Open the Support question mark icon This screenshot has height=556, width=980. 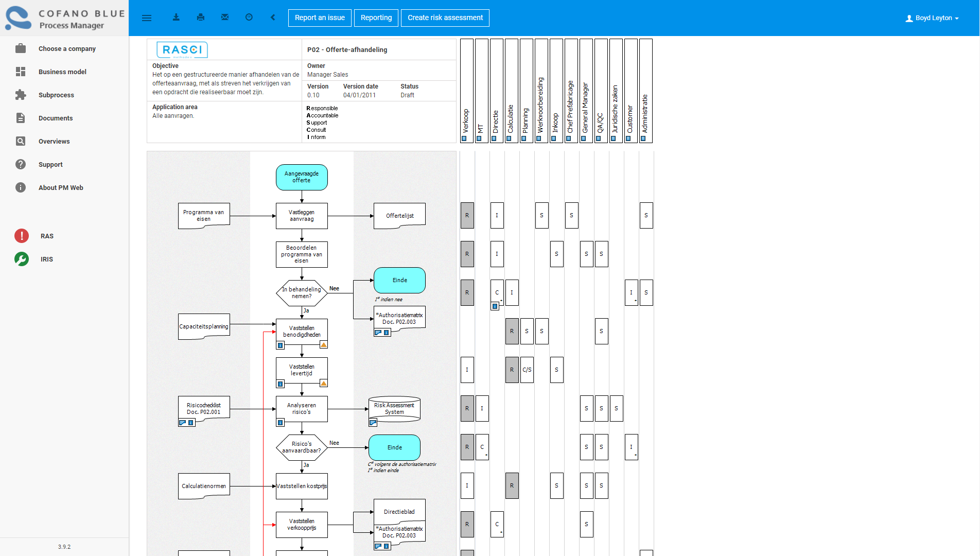pos(21,164)
